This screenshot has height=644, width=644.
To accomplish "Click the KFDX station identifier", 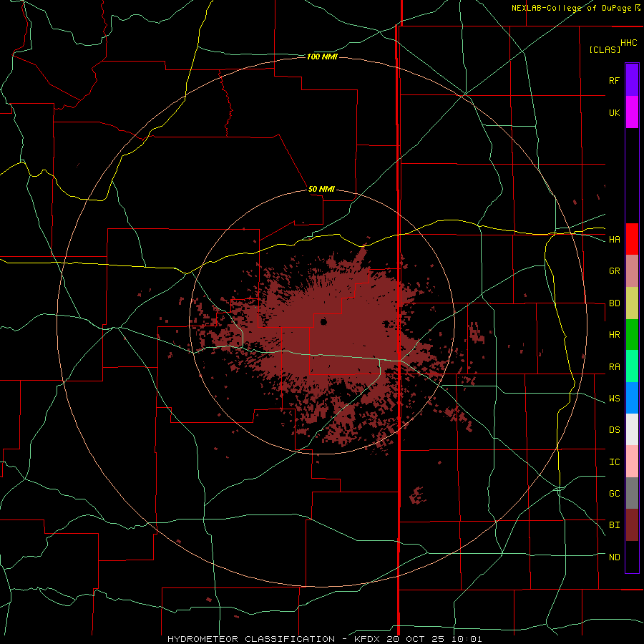I will (x=368, y=639).
